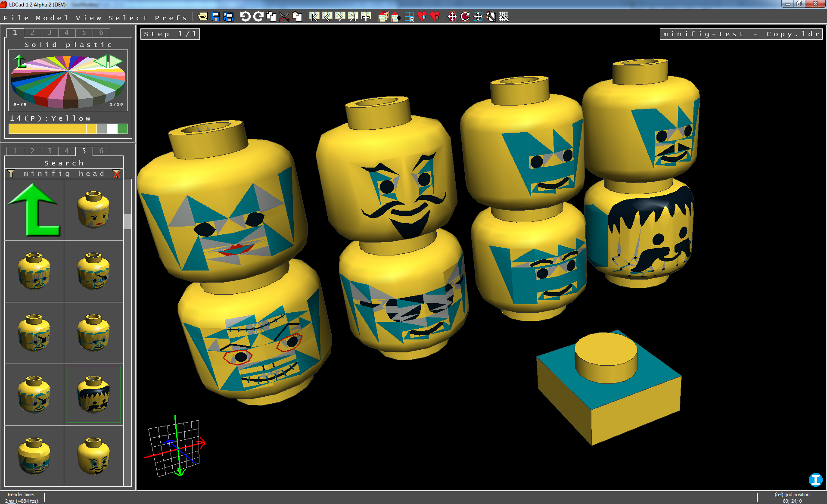Click the part bin scrollbar handle

pos(127,221)
